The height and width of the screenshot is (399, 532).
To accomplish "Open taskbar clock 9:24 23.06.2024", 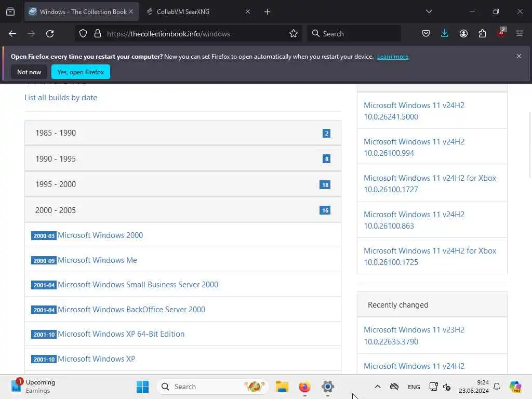I will pos(474,387).
